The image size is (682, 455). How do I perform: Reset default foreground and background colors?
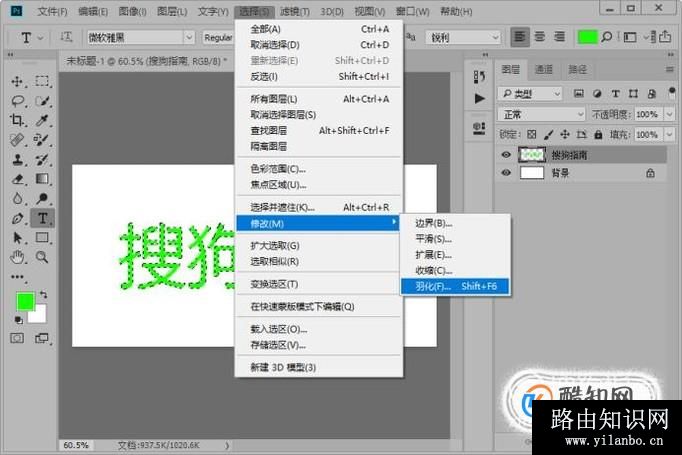coord(18,321)
